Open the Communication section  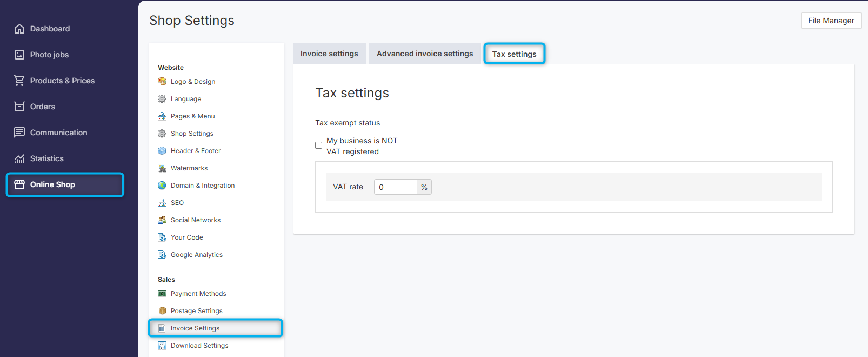[x=58, y=133]
